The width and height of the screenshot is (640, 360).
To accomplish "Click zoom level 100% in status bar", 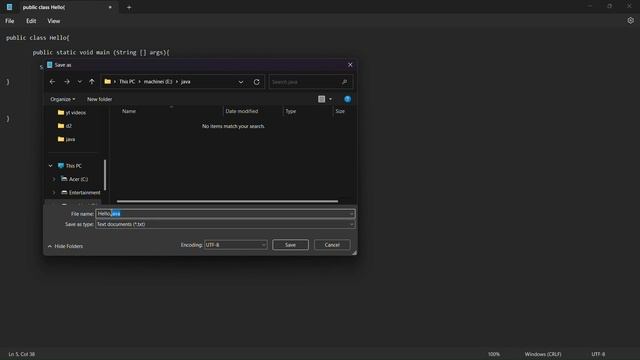I will pyautogui.click(x=493, y=354).
